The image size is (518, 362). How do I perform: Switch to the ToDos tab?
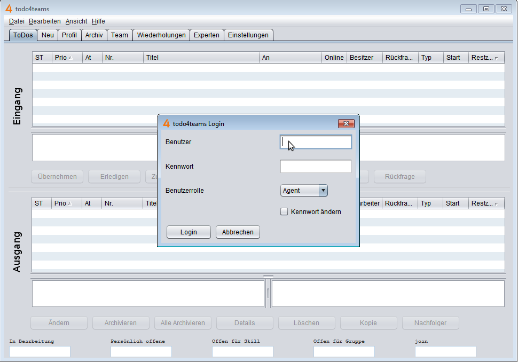click(x=23, y=35)
